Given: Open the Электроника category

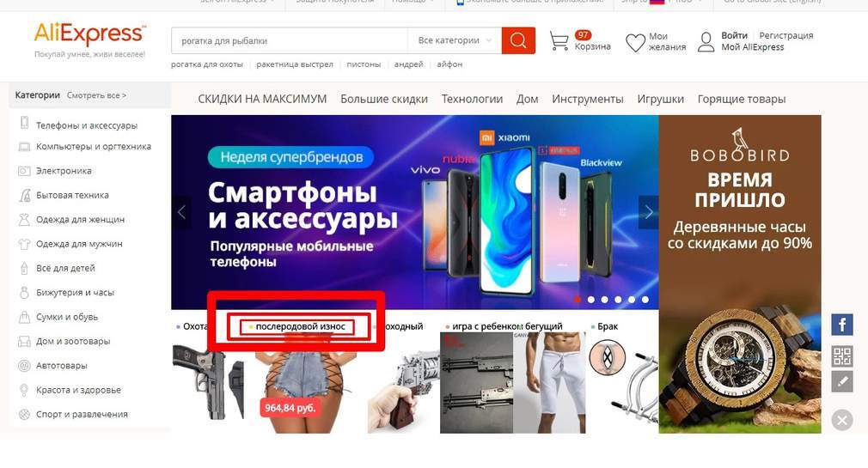Looking at the screenshot, I should [x=64, y=171].
